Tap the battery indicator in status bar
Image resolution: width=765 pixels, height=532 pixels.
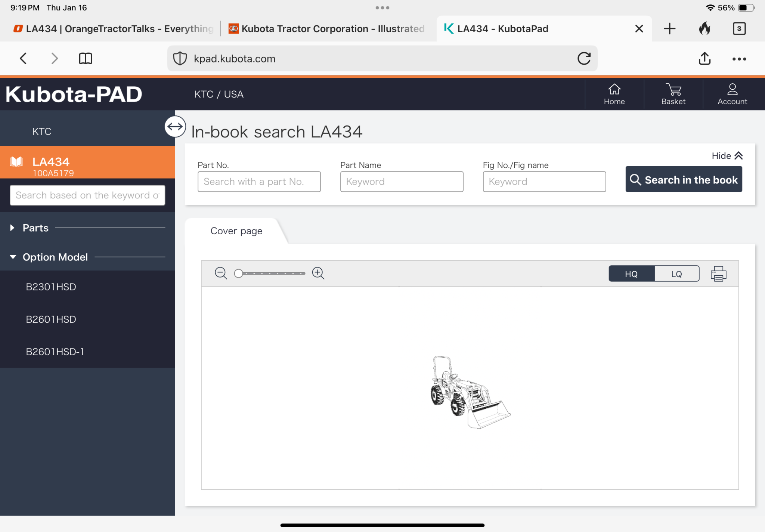[x=746, y=8]
